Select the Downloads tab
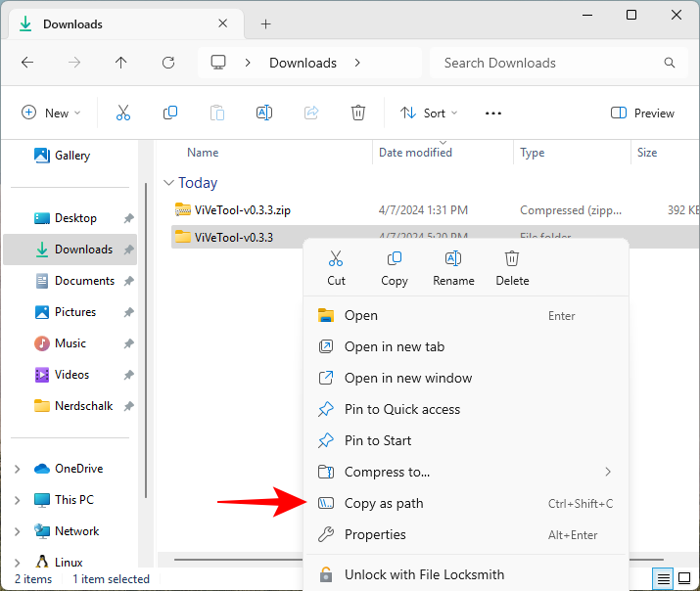This screenshot has width=700, height=591. tap(125, 23)
